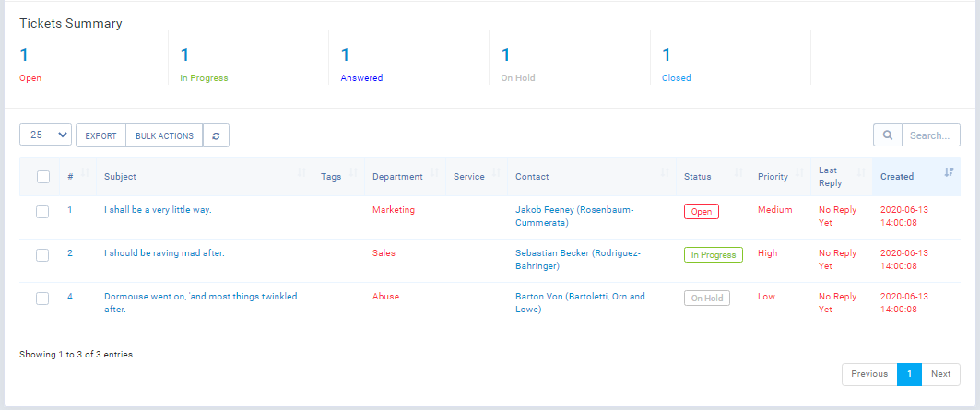Click the In Progress status badge
The height and width of the screenshot is (410, 980).
pyautogui.click(x=714, y=255)
